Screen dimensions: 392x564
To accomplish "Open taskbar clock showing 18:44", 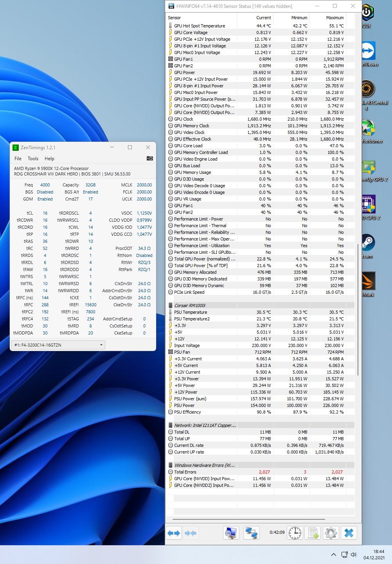I will (374, 555).
